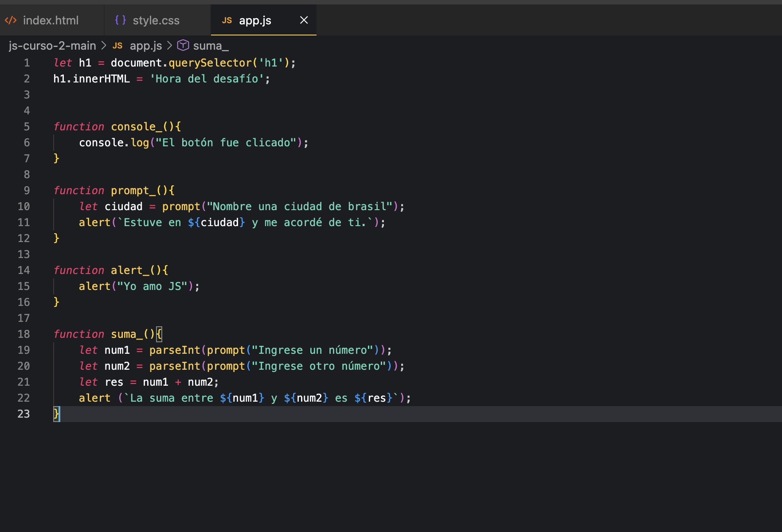Close the app.js tab
Image resolution: width=782 pixels, height=532 pixels.
(304, 20)
